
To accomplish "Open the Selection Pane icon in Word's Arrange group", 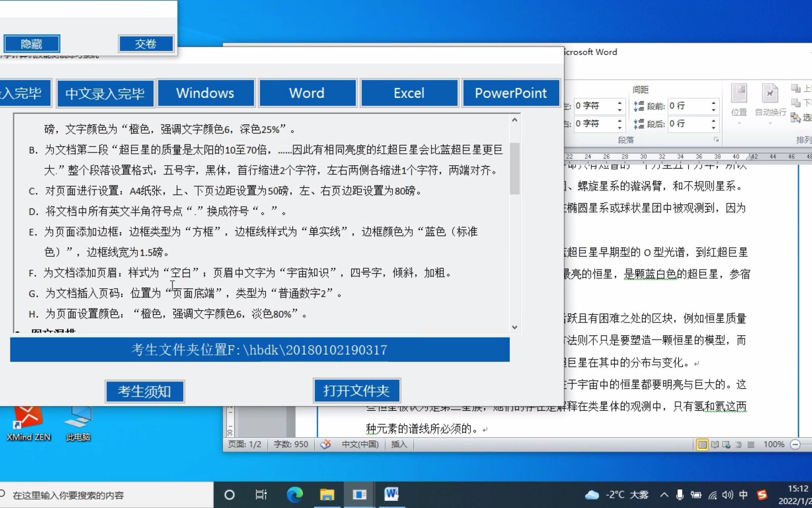I will point(795,118).
